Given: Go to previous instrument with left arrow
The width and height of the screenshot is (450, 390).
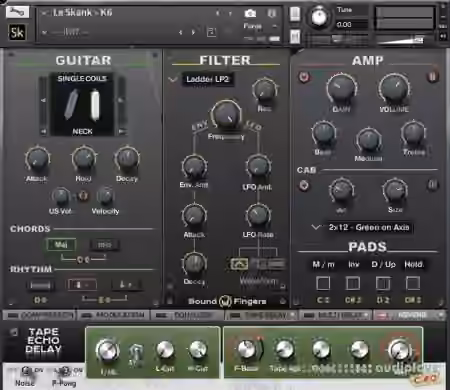Looking at the screenshot, I should coord(218,13).
